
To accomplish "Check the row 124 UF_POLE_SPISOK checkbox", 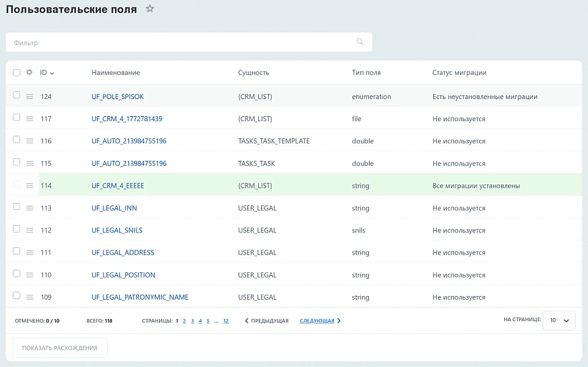I will pos(17,95).
